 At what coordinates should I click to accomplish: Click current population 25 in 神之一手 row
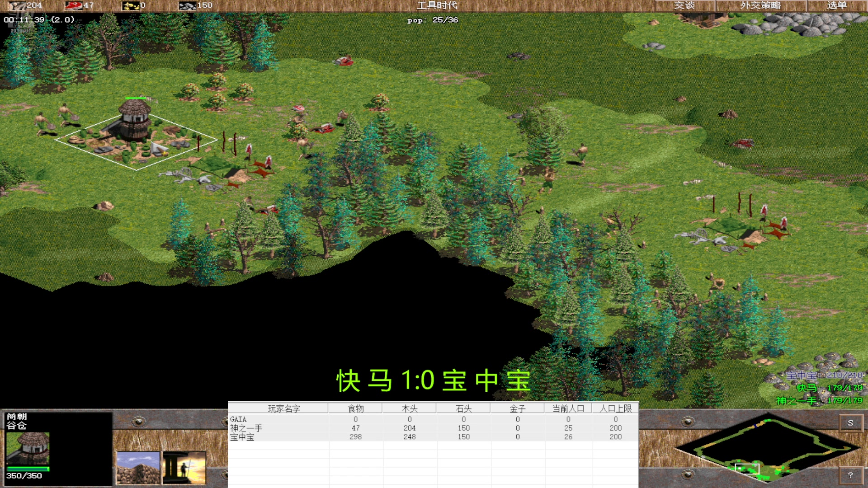tap(568, 428)
